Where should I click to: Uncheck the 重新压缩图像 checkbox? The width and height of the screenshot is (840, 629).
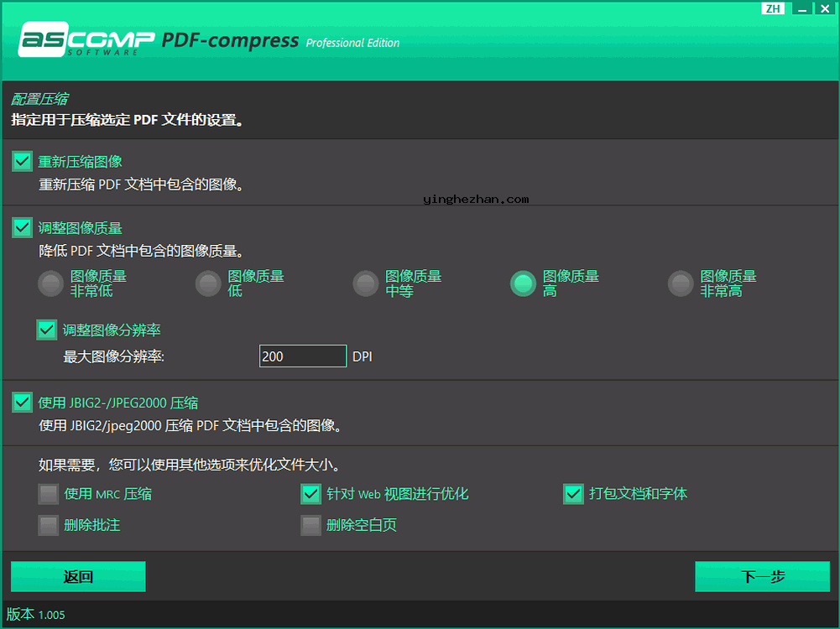tap(22, 161)
